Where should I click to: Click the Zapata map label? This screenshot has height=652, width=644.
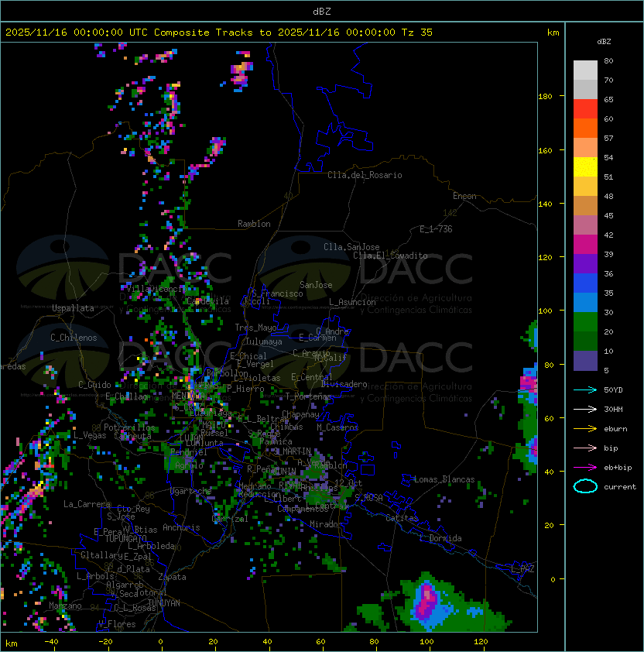point(172,577)
